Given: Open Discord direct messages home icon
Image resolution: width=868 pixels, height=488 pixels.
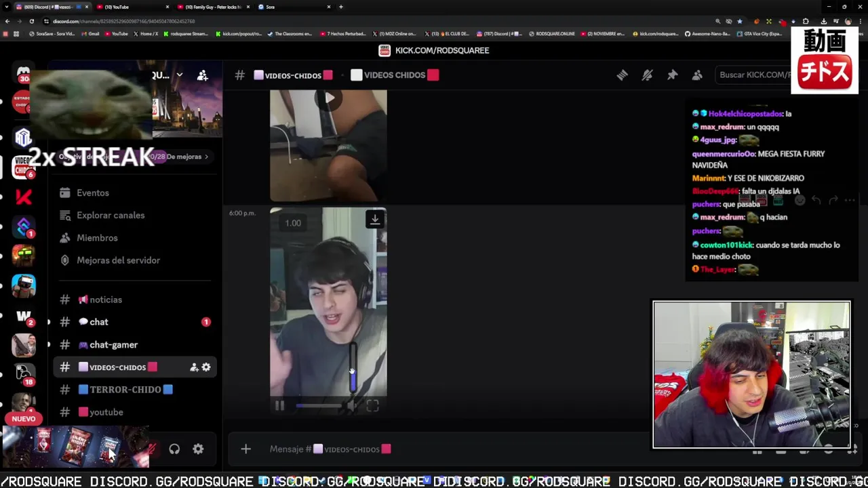Looking at the screenshot, I should pos(24,73).
